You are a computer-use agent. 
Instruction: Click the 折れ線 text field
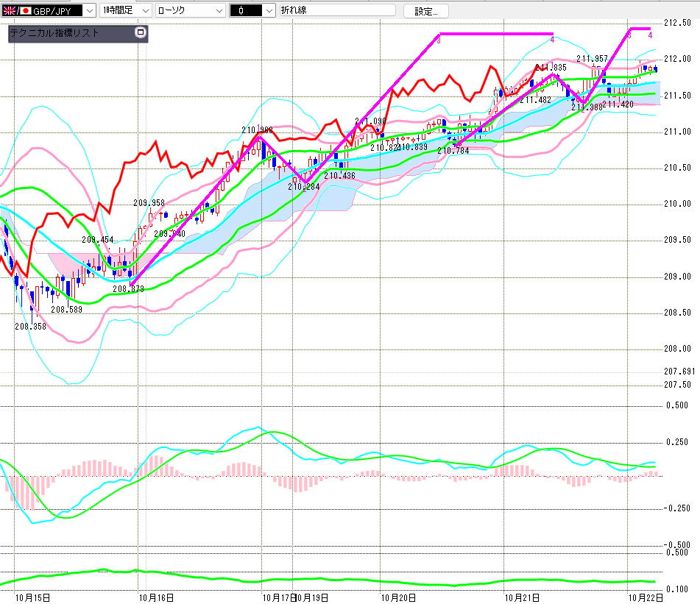[x=338, y=10]
